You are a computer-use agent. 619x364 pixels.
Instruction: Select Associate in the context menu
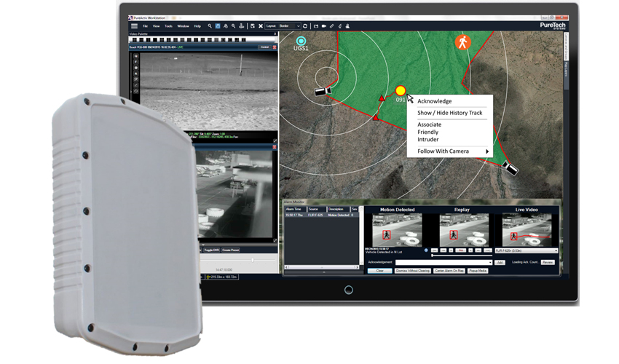[430, 124]
